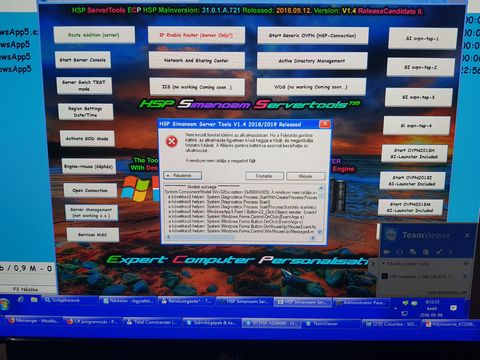Switch to Névtelen - Jegyzettömb taskbar item
The width and height of the screenshot is (480, 360).
[128, 301]
